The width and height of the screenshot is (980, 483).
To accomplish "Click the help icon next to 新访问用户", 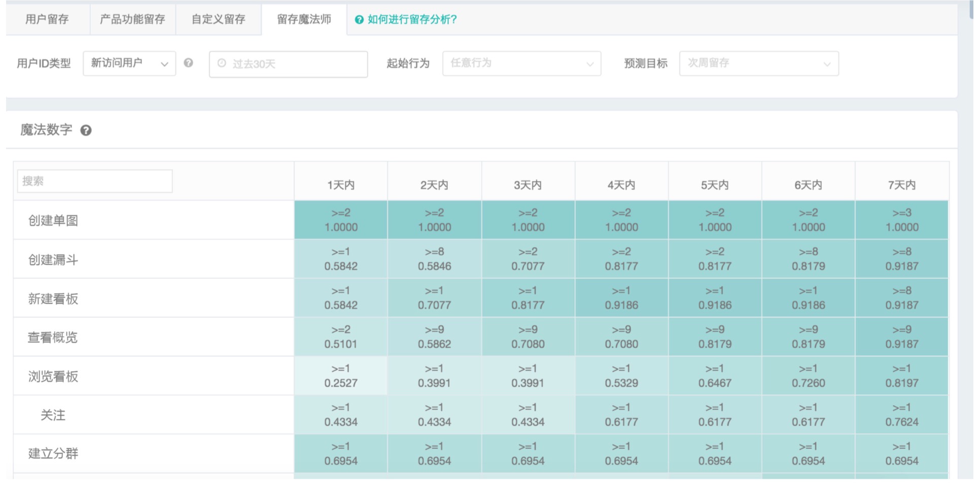I will click(x=188, y=63).
